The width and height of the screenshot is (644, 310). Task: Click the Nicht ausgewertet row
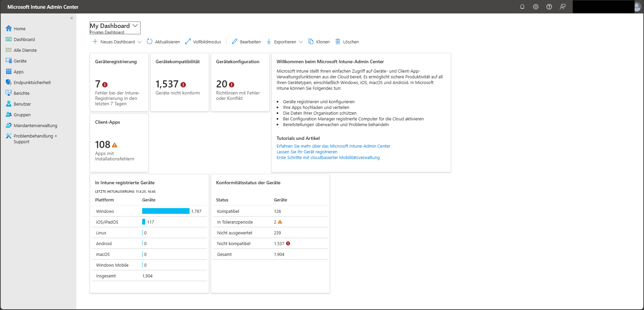(270, 233)
